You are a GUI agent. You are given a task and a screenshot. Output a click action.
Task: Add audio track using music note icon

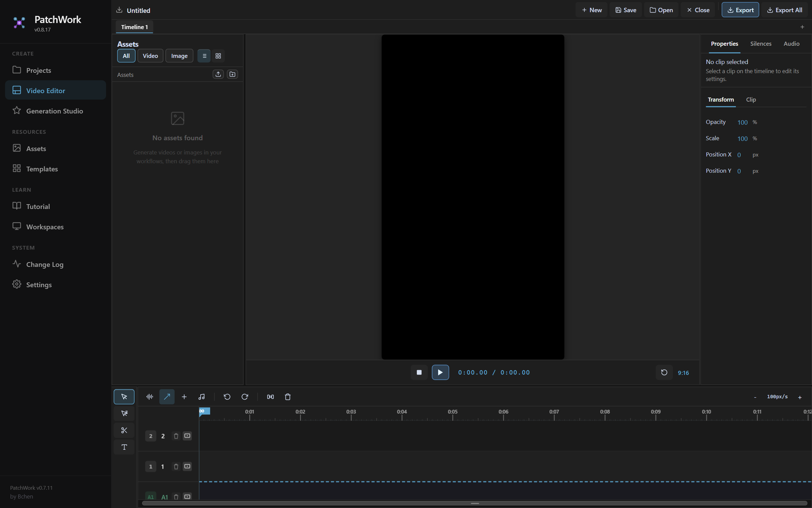click(x=202, y=397)
